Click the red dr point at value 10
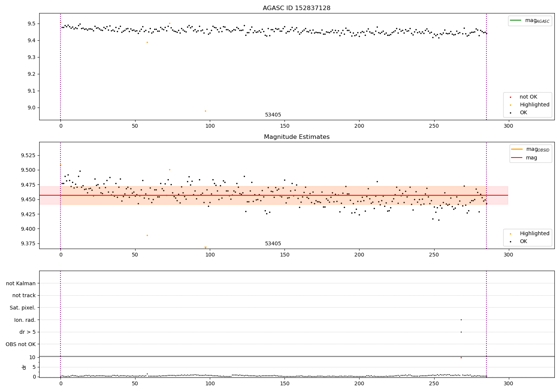Image resolution: width=560 pixels, height=392 pixels. [461, 357]
